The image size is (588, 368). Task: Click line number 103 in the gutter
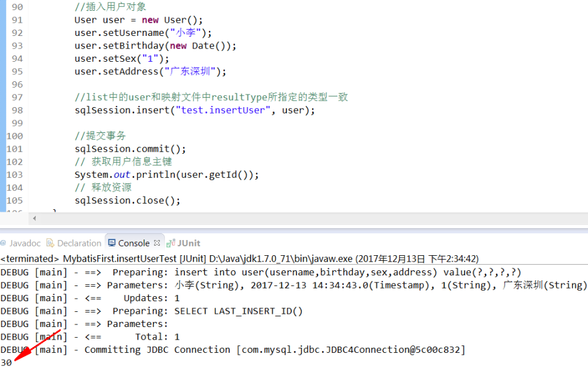click(14, 175)
